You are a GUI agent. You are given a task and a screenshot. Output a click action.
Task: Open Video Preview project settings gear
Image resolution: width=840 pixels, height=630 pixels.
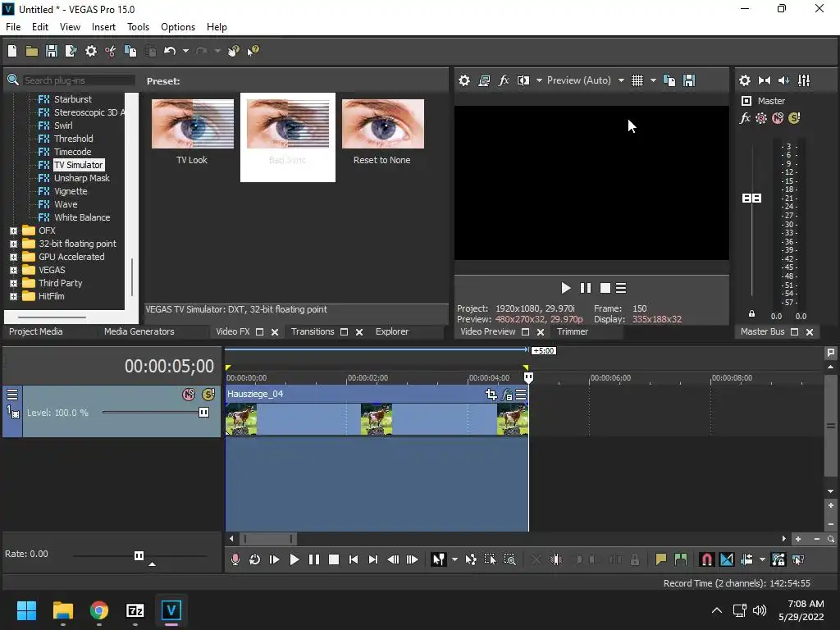(464, 80)
